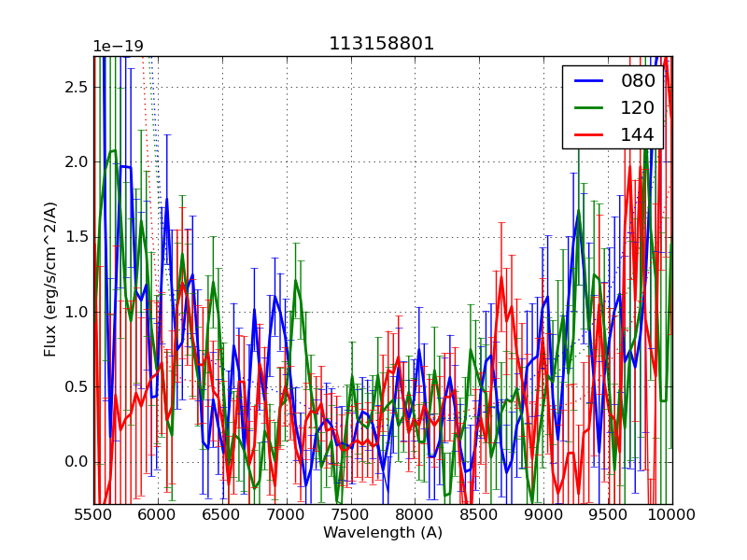Viewport: 747px width, 560px height.
Task: Click the Flux (erg/s/cm^2/A) axis label
Action: [x=50, y=279]
